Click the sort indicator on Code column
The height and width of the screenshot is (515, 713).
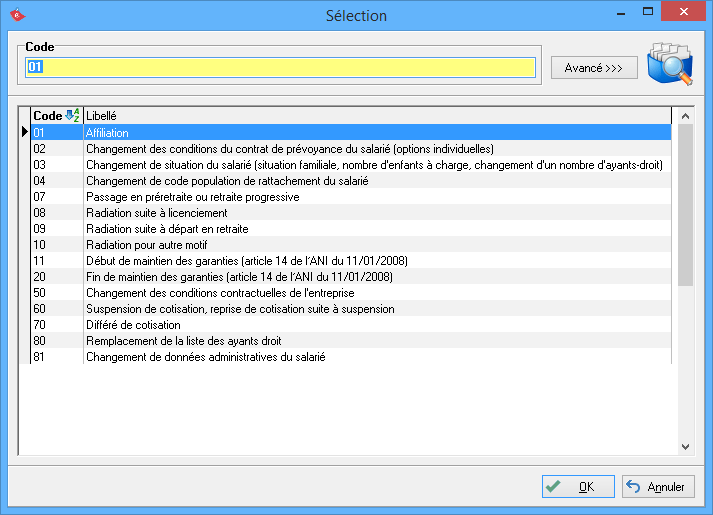(x=72, y=115)
